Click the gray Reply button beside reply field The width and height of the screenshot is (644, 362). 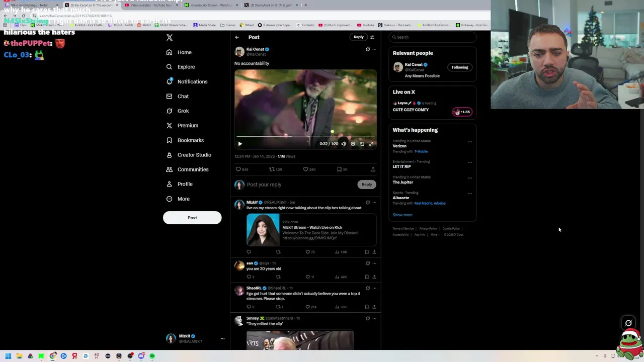367,185
